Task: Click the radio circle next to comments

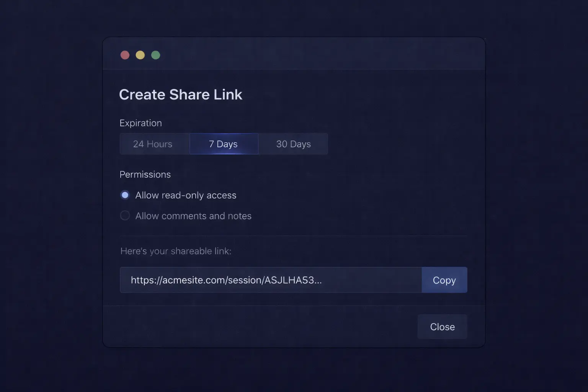Action: tap(125, 216)
